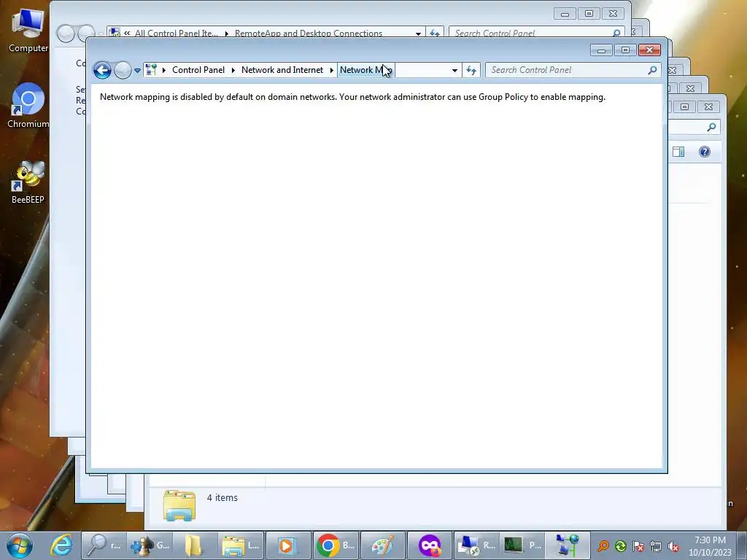Select the Network Map breadcrumb
The image size is (747, 560).
point(366,70)
